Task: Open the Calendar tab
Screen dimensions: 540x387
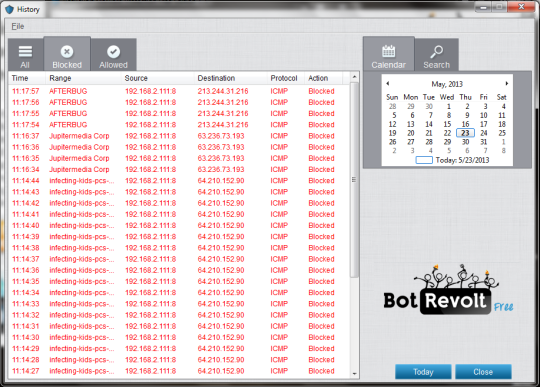Action: tap(388, 54)
